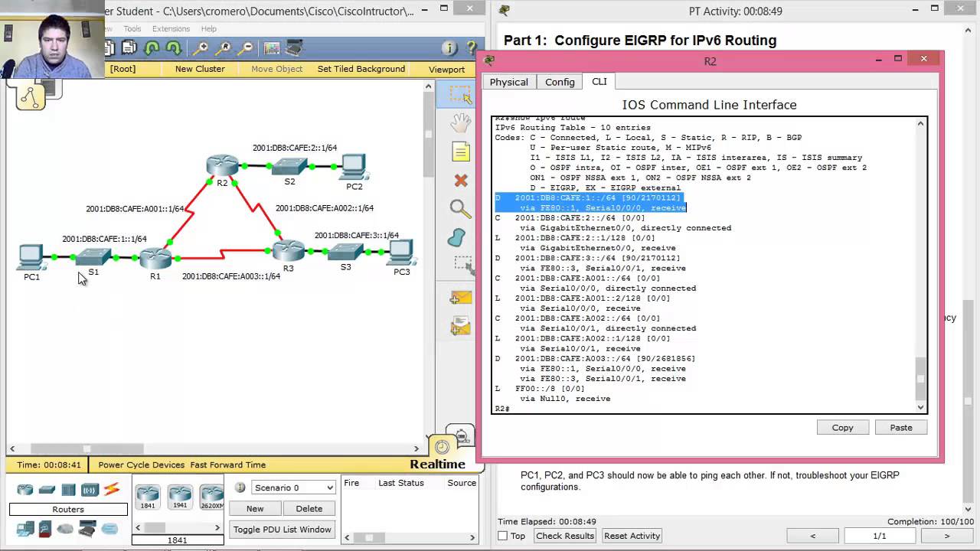
Task: Click the Delete scenario button
Action: (309, 508)
